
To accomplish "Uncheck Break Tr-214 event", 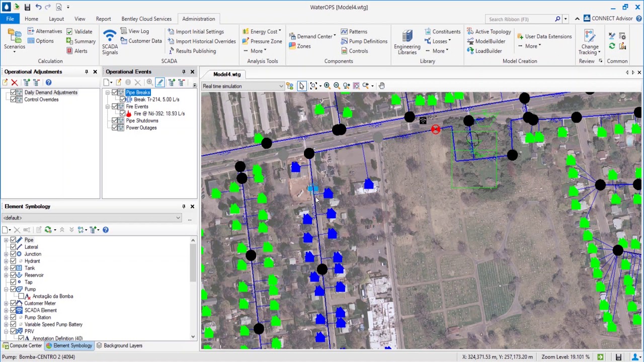I will (x=123, y=100).
